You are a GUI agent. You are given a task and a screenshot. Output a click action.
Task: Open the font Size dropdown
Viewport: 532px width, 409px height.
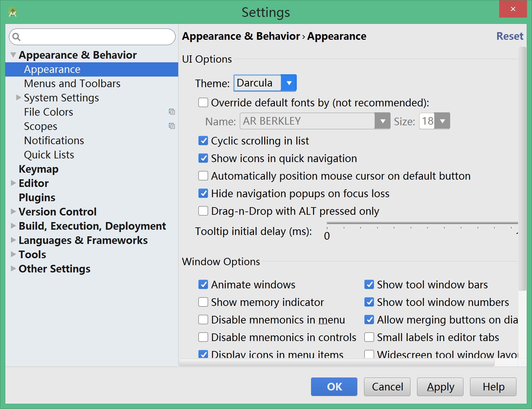434,121
